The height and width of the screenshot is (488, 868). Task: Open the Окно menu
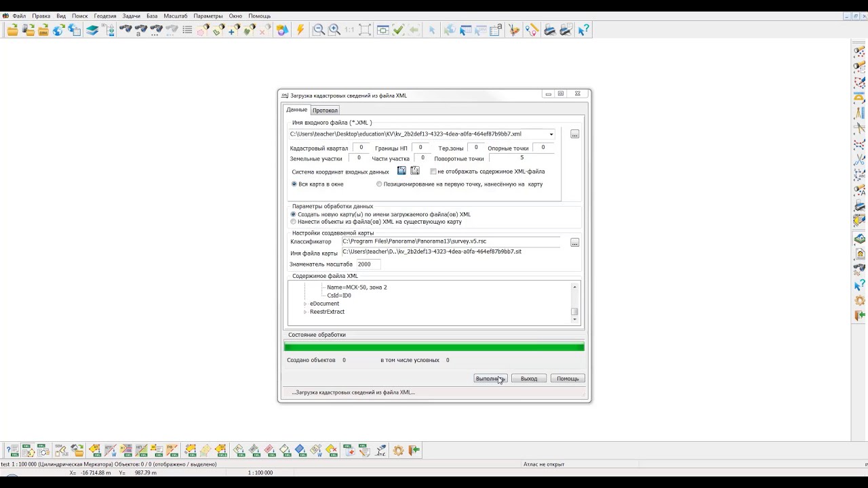click(235, 16)
